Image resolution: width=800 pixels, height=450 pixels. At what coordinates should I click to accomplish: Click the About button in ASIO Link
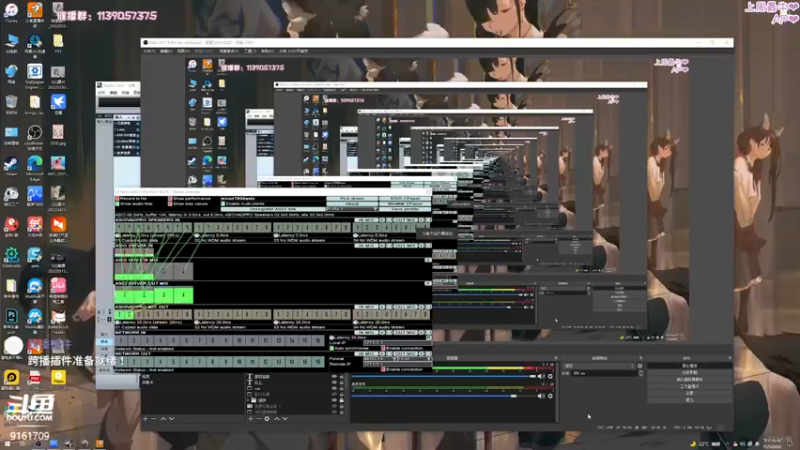pyautogui.click(x=352, y=204)
